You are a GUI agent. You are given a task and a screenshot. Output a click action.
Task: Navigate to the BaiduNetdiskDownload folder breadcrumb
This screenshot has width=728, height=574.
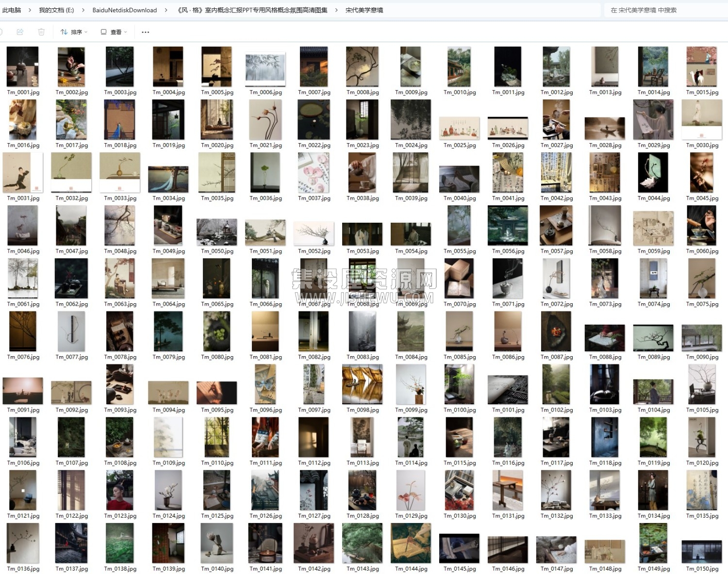click(x=125, y=10)
